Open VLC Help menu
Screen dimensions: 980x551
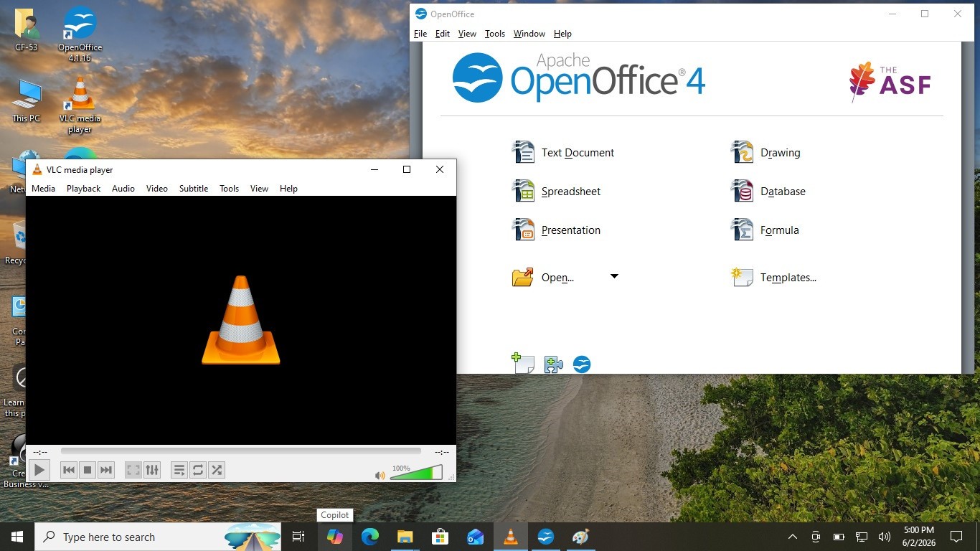[288, 189]
